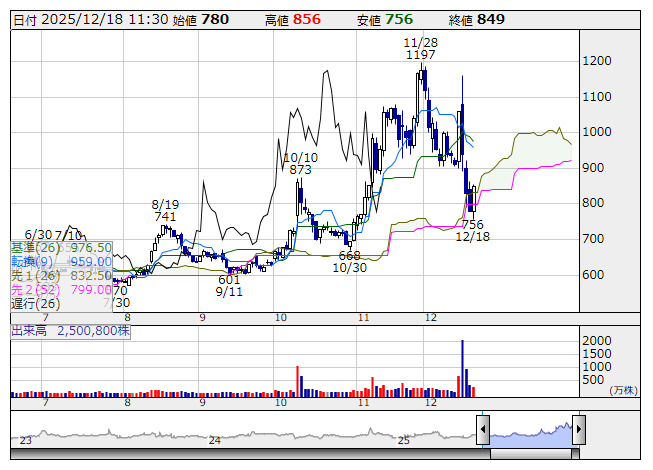
Task: Click the left range slider handle arrow
Action: click(x=483, y=429)
